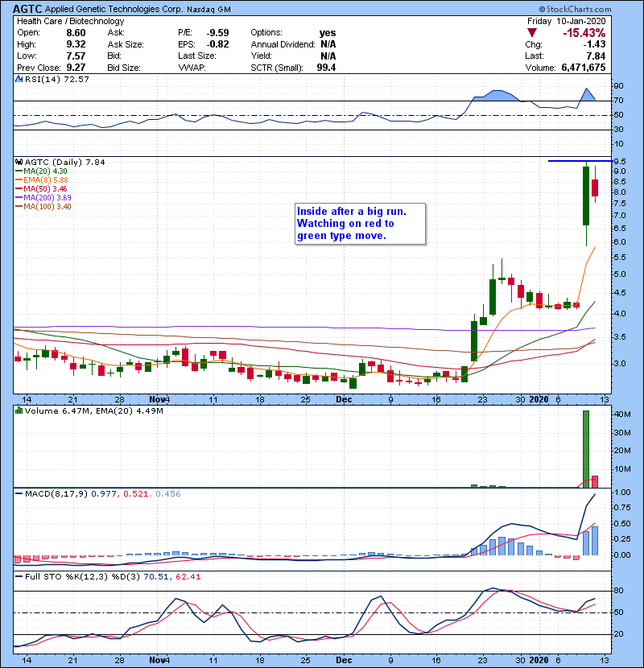This screenshot has height=668, width=644.
Task: Click the date Friday 10-Jan-2020
Action: pyautogui.click(x=566, y=21)
